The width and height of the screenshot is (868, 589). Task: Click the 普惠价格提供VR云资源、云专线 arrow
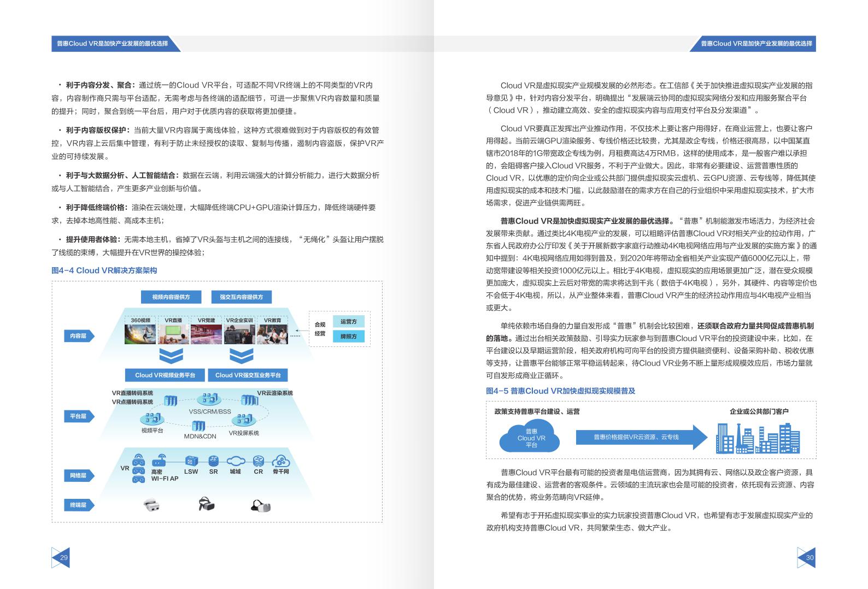[642, 437]
